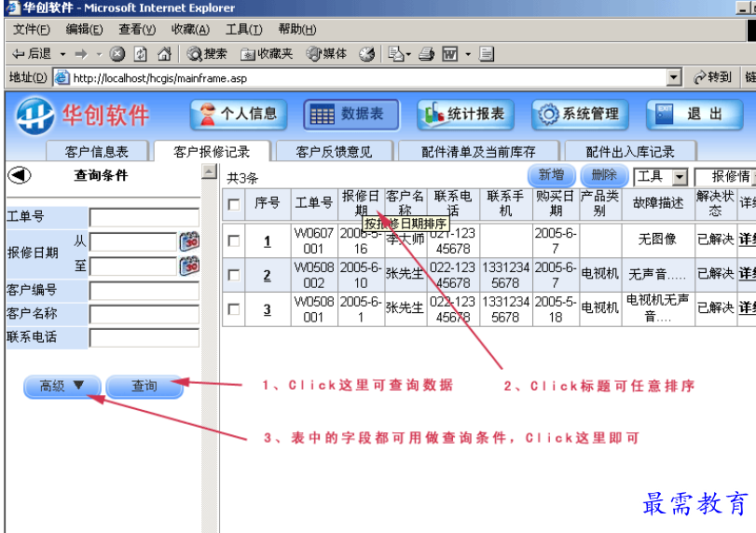The height and width of the screenshot is (533, 756).
Task: Click 转到 Go button
Action: click(712, 77)
